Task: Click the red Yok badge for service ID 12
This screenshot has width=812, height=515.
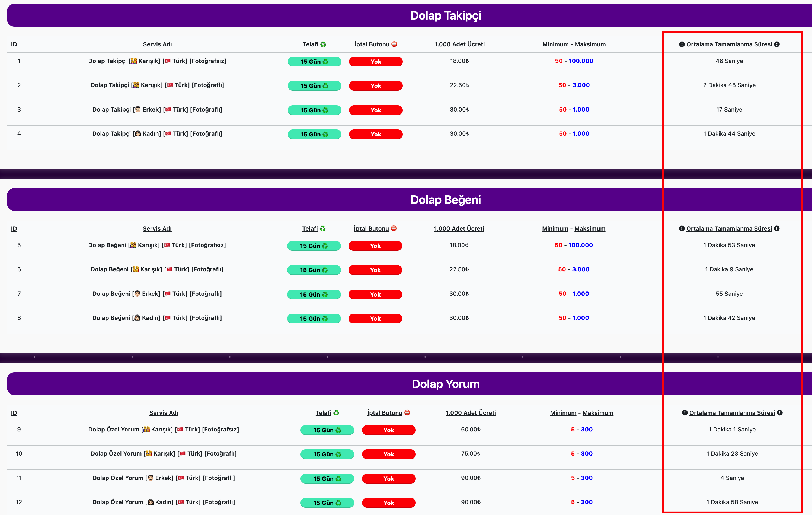Action: pos(389,503)
